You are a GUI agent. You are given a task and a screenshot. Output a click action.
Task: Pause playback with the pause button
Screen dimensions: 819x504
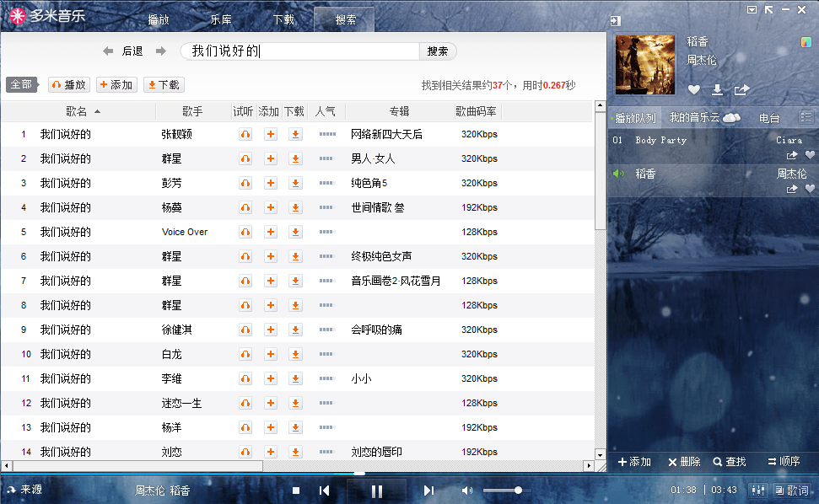(x=376, y=491)
